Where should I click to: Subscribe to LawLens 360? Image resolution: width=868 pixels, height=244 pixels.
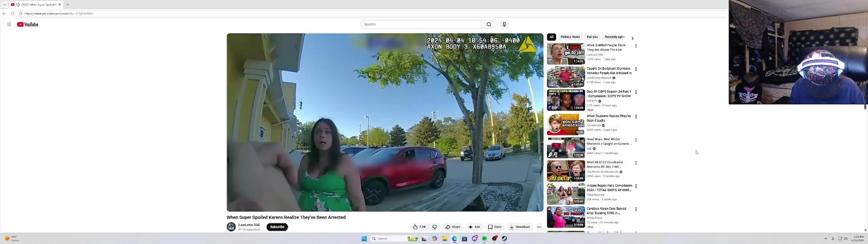277,227
